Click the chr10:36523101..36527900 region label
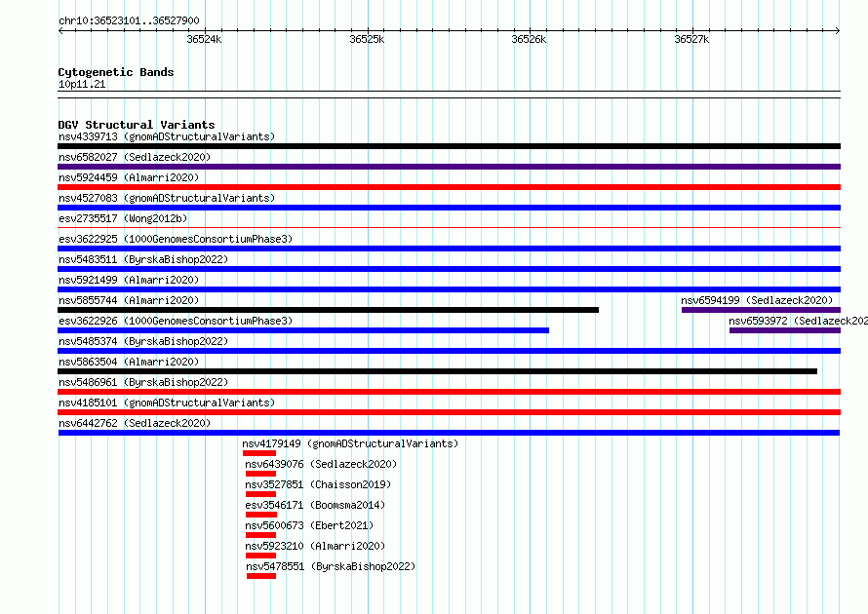 129,21
